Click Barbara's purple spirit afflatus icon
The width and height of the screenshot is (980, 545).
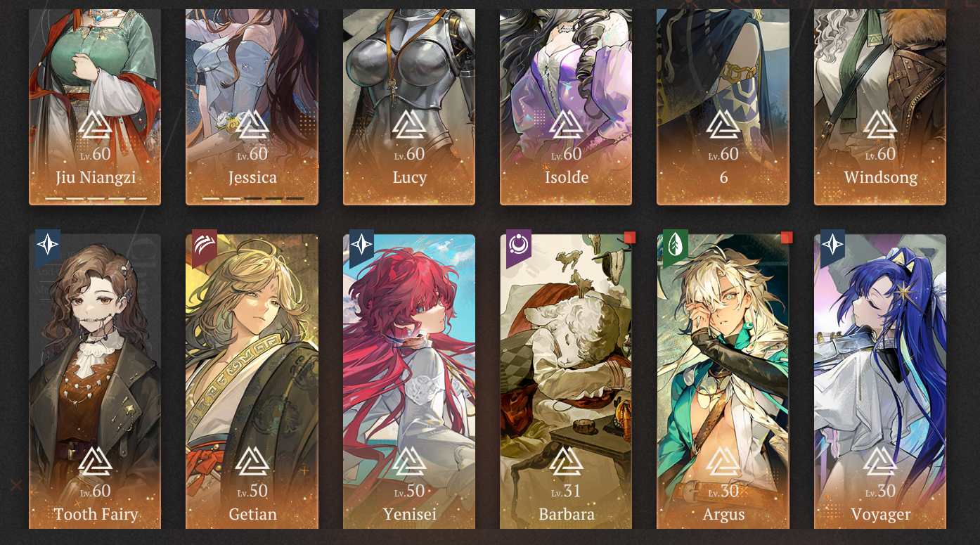[519, 248]
